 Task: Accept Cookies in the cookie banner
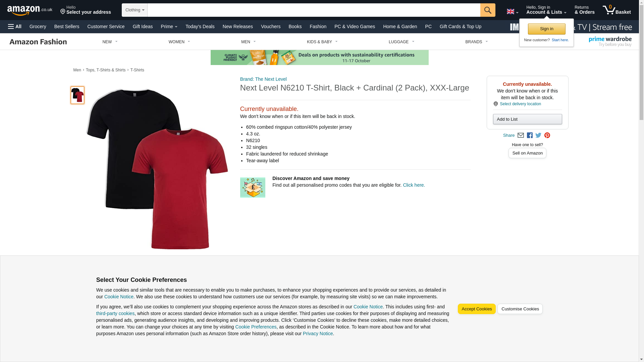point(477,309)
